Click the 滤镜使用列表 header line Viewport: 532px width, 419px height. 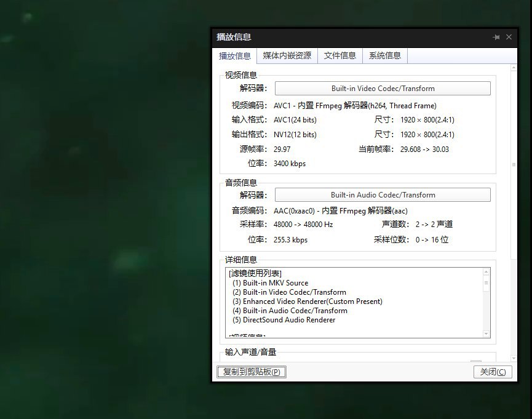pyautogui.click(x=255, y=274)
